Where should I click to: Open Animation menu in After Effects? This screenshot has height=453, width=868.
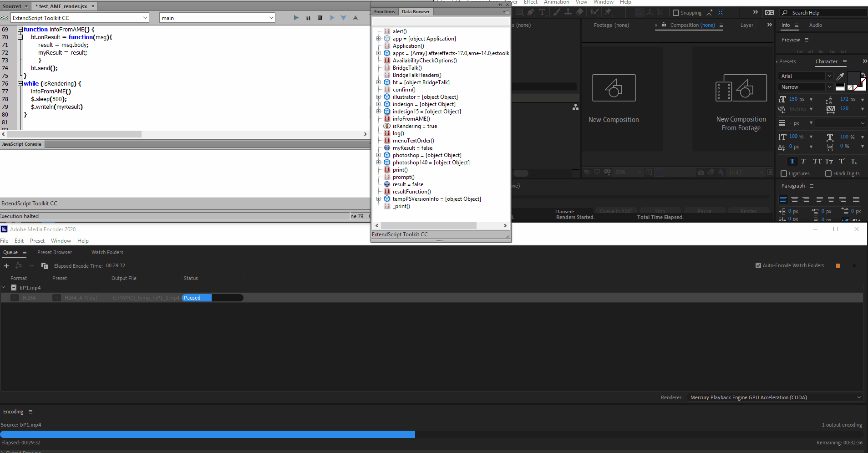click(556, 2)
